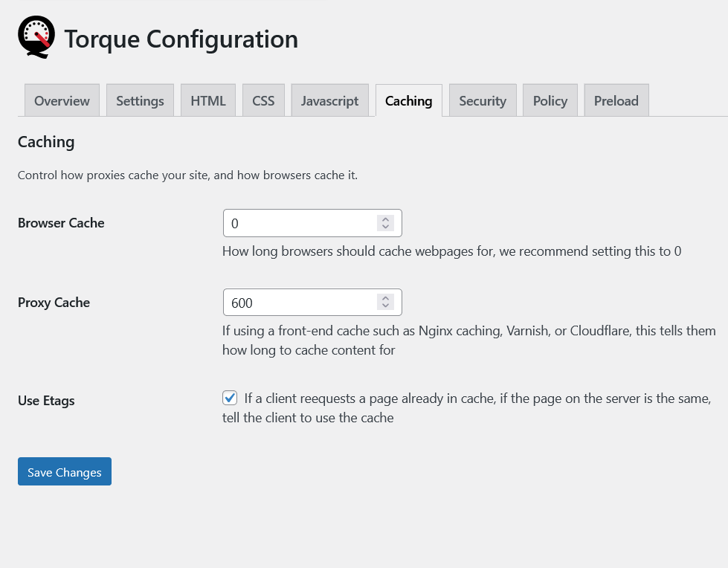The height and width of the screenshot is (568, 728).
Task: Click the Torque speedometer logo icon
Action: pyautogui.click(x=36, y=38)
